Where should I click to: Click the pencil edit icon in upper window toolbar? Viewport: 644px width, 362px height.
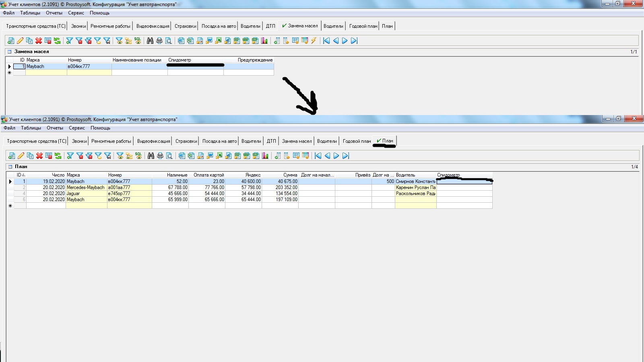pyautogui.click(x=20, y=41)
